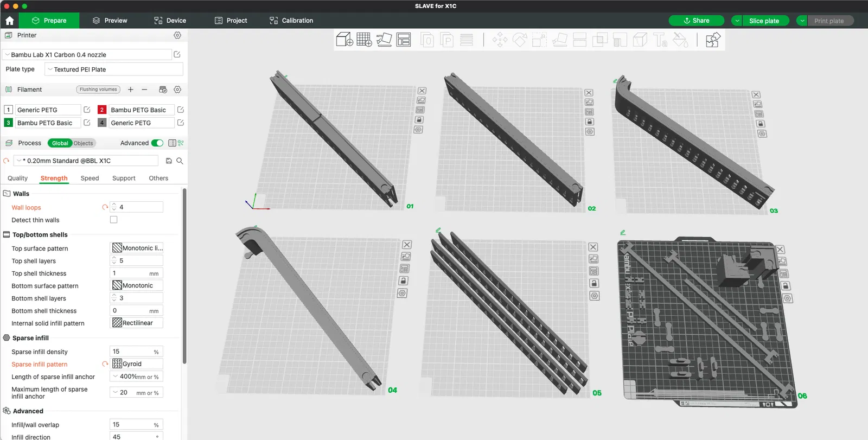Open the Others settings tab

[x=158, y=178]
